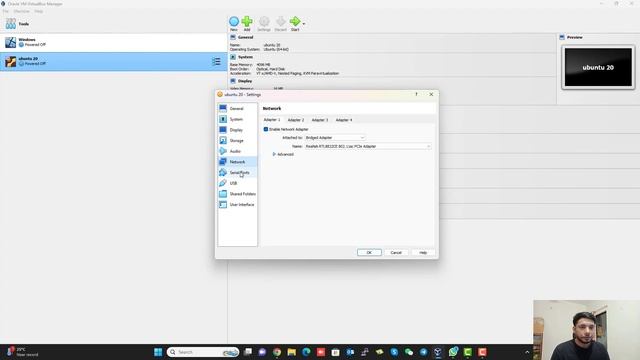
Task: Click General section header in details pane
Action: [245, 37]
